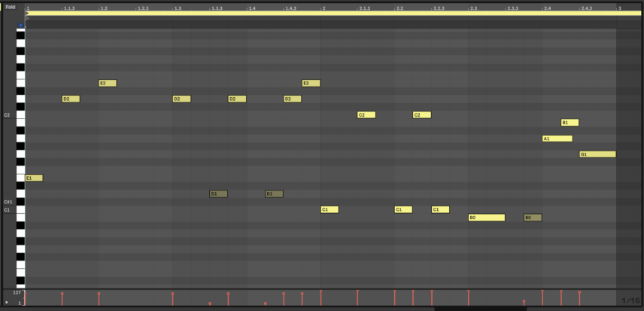The width and height of the screenshot is (644, 311).
Task: Click the C1 key on piano keyboard
Action: 20,210
